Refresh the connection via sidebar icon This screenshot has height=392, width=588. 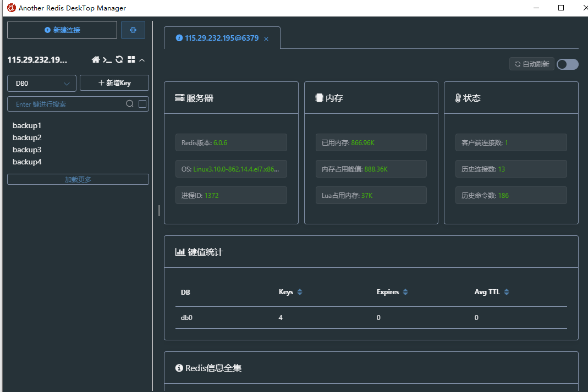(x=119, y=59)
